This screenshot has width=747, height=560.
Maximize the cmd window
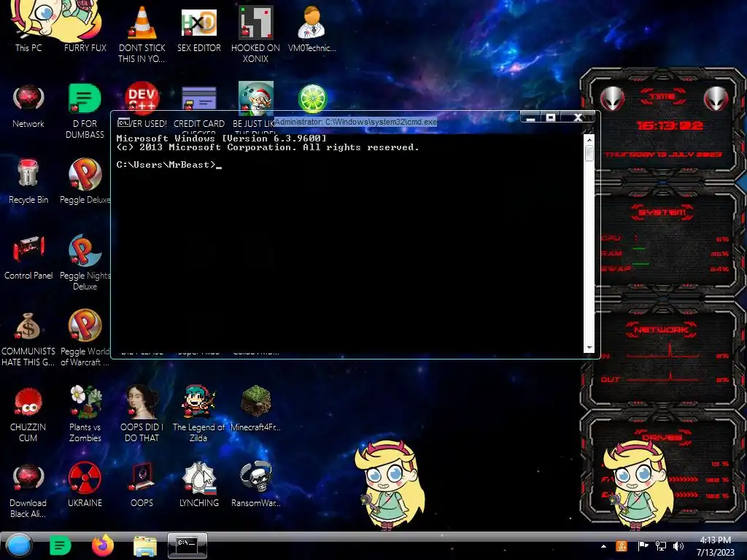tap(551, 117)
